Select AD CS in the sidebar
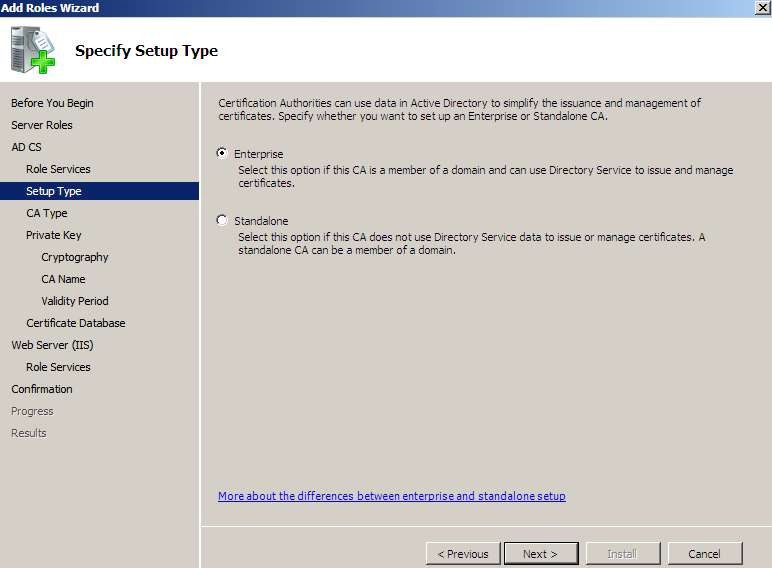The height and width of the screenshot is (568, 772). (27, 147)
